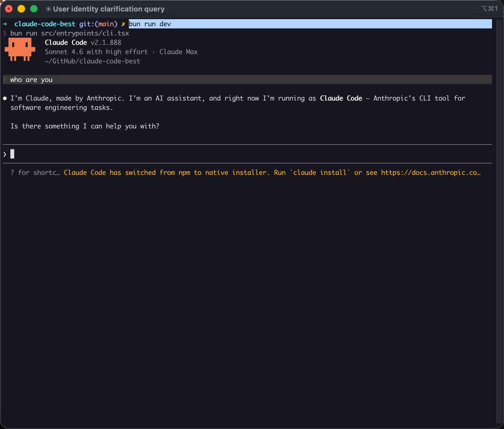The height and width of the screenshot is (429, 504).
Task: Click 'Is there something I can help you with?'
Action: (x=85, y=126)
